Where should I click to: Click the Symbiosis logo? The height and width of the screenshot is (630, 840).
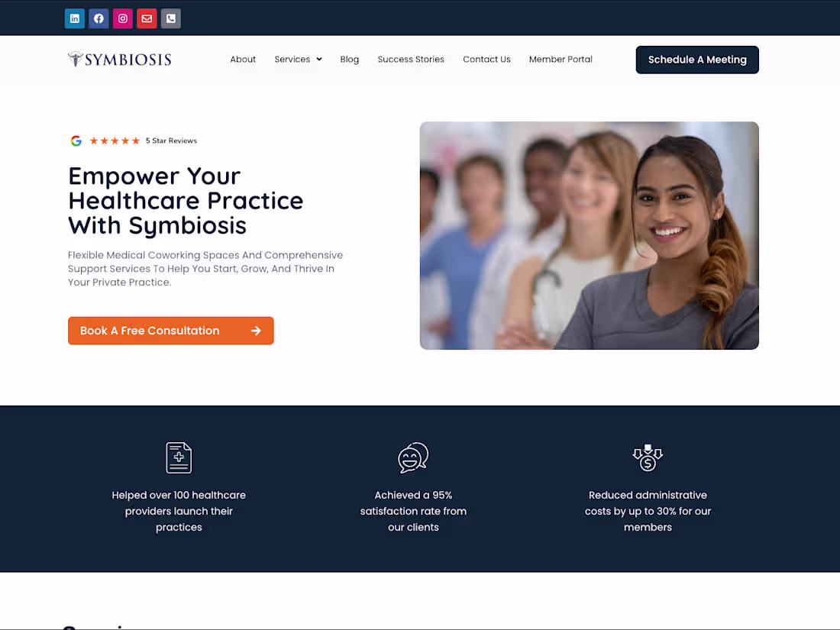(119, 60)
